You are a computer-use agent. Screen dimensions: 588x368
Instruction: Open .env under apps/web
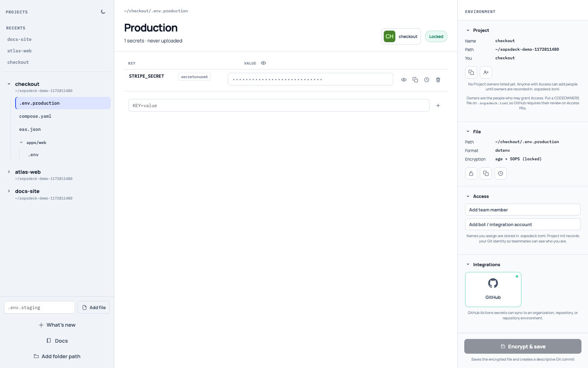click(33, 155)
